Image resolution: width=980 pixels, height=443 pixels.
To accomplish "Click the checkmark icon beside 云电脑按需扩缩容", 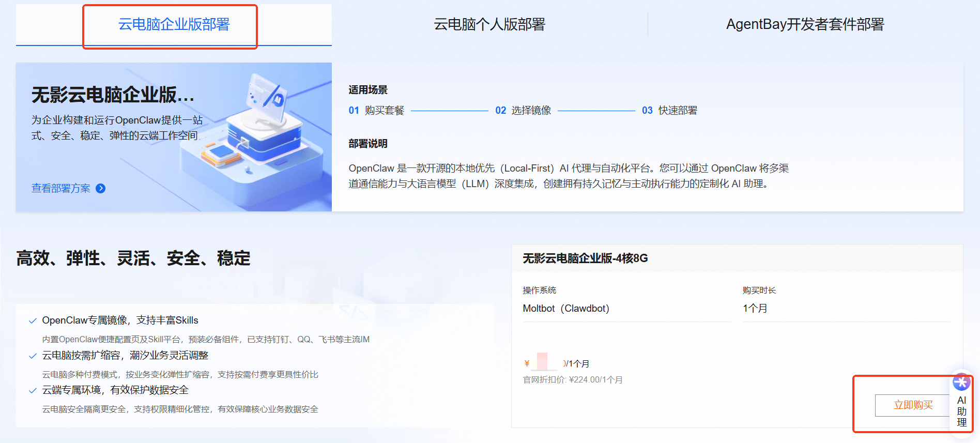I will (33, 356).
